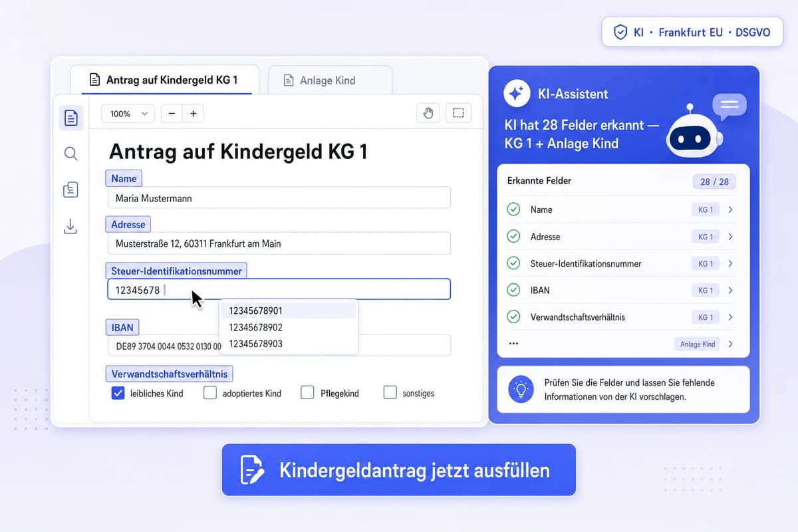The width and height of the screenshot is (798, 532).
Task: Check the Pflegekind checkbox
Action: pyautogui.click(x=307, y=393)
